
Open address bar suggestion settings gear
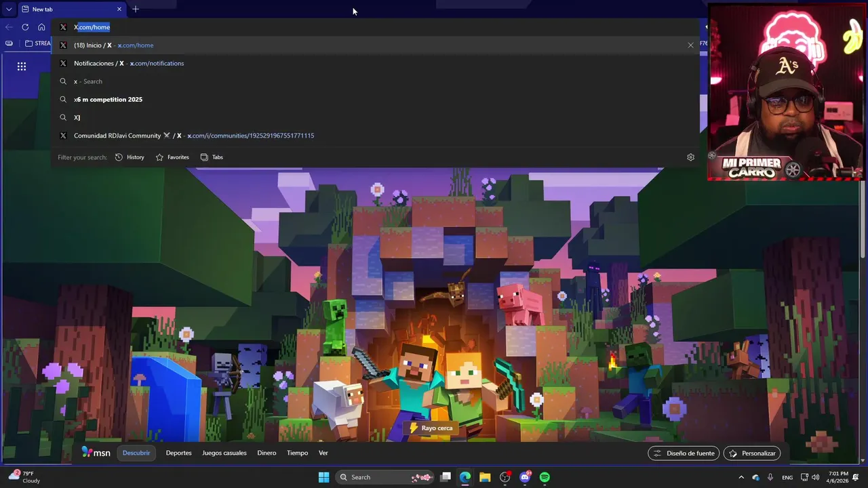tap(690, 157)
